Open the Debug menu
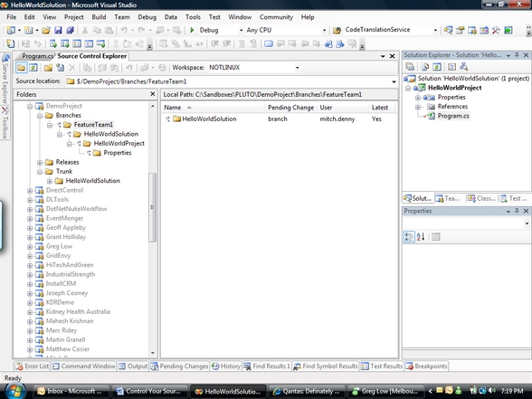The image size is (532, 399). pyautogui.click(x=147, y=17)
